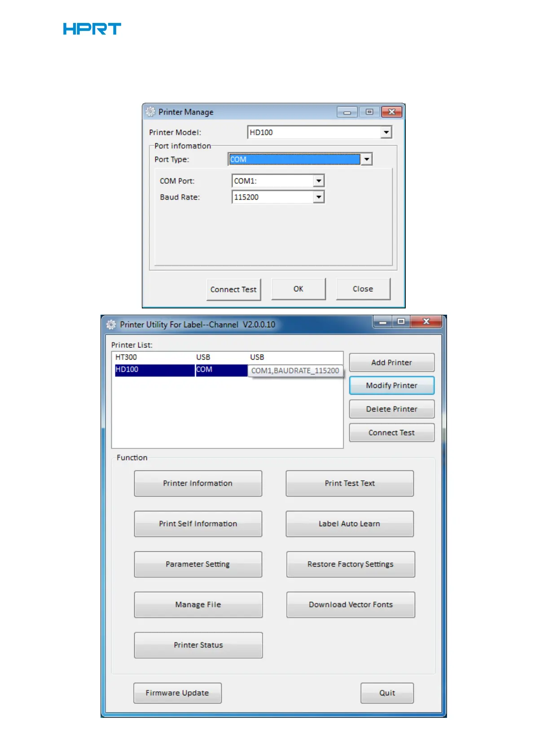Check the Printer Status

coord(198,645)
